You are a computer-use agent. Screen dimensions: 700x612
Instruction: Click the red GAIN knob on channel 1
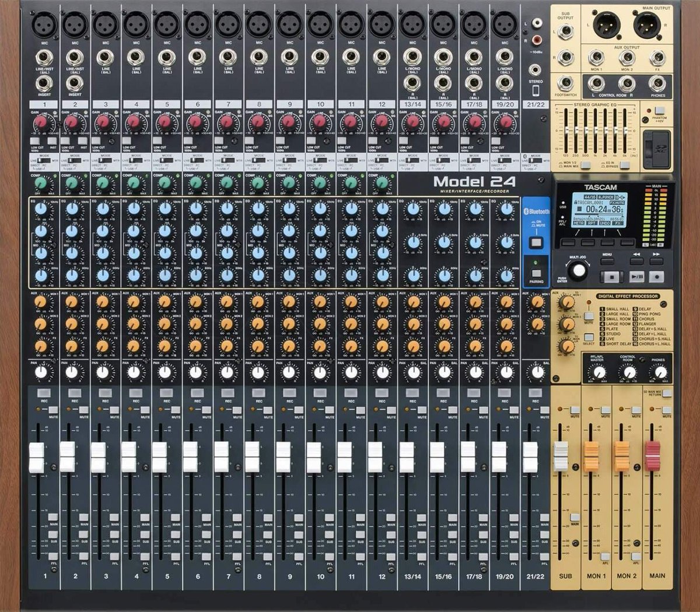[x=41, y=122]
